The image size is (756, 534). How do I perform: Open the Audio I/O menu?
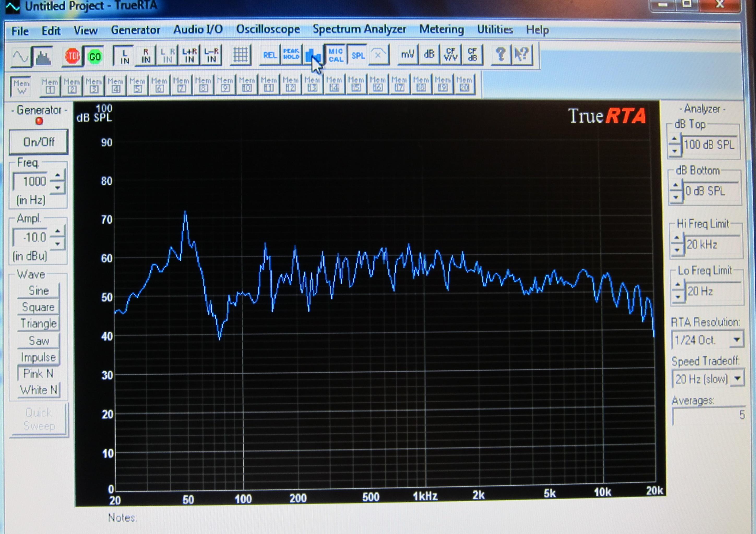click(x=198, y=30)
